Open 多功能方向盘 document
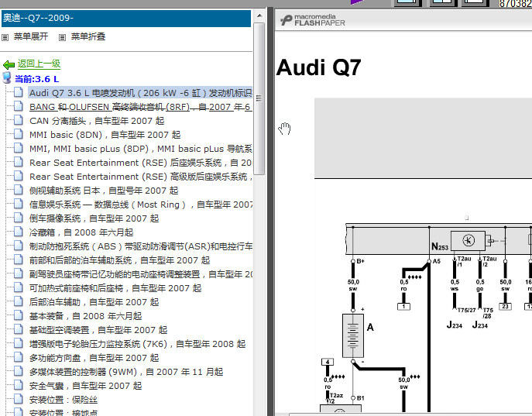 [x=94, y=358]
